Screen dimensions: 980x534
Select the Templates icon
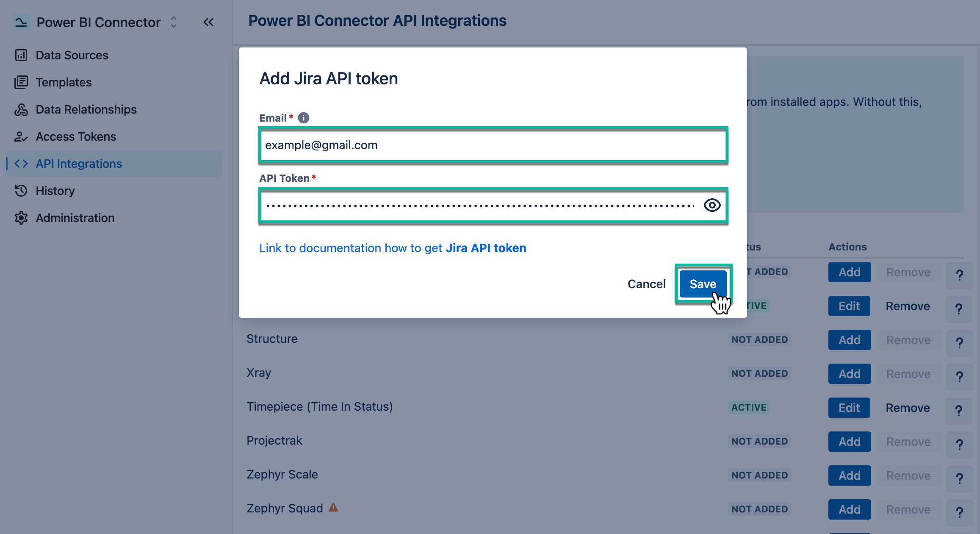[x=21, y=82]
